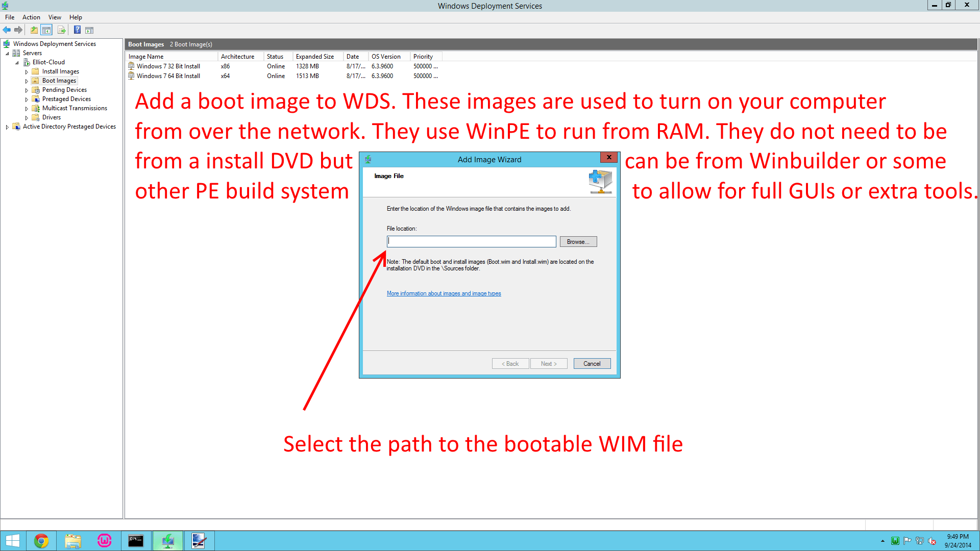Click the Install Images folder icon
The image size is (980, 551).
35,70
